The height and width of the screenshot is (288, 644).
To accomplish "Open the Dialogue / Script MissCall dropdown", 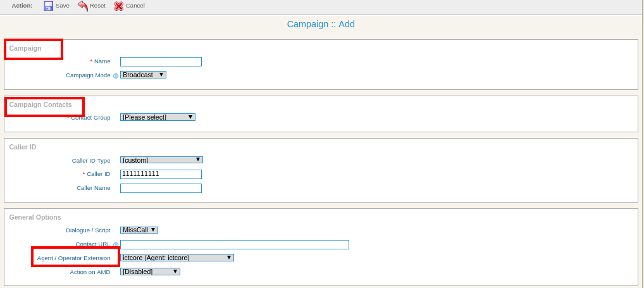I will click(x=139, y=230).
